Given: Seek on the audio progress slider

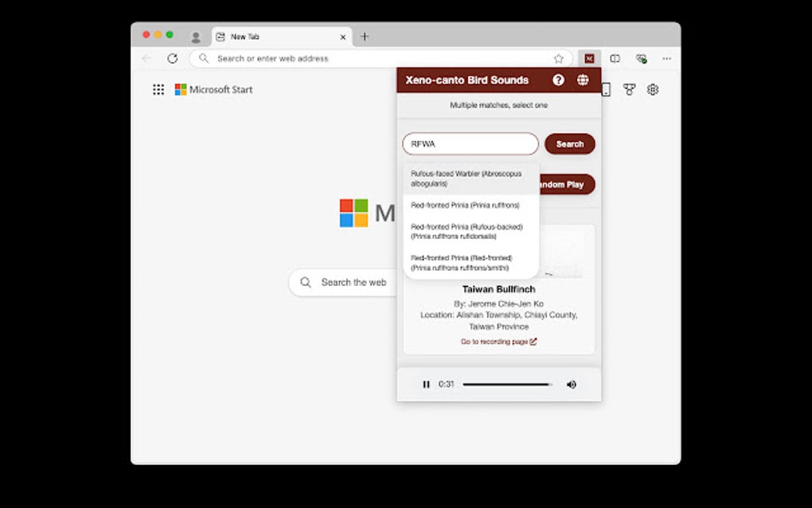Looking at the screenshot, I should [x=508, y=385].
